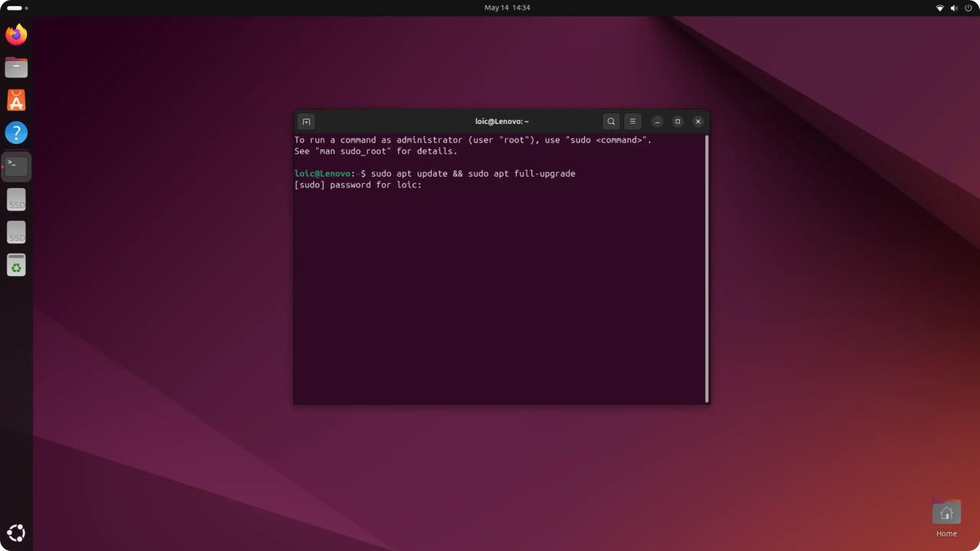Open Firefox from the dock
Image resolution: width=980 pixels, height=551 pixels.
(16, 34)
